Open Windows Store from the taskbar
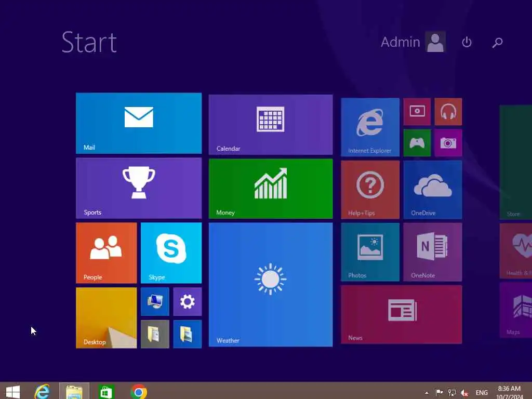The width and height of the screenshot is (532, 399). click(106, 392)
